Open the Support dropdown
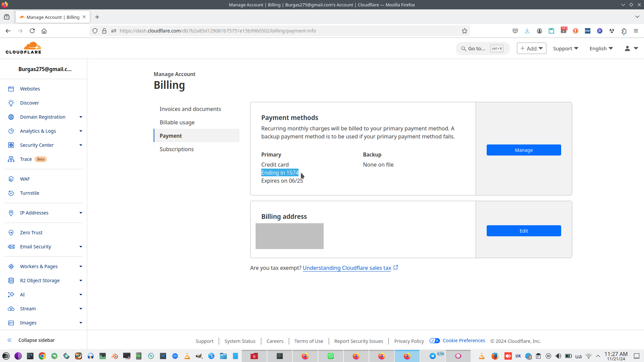 tap(566, 49)
